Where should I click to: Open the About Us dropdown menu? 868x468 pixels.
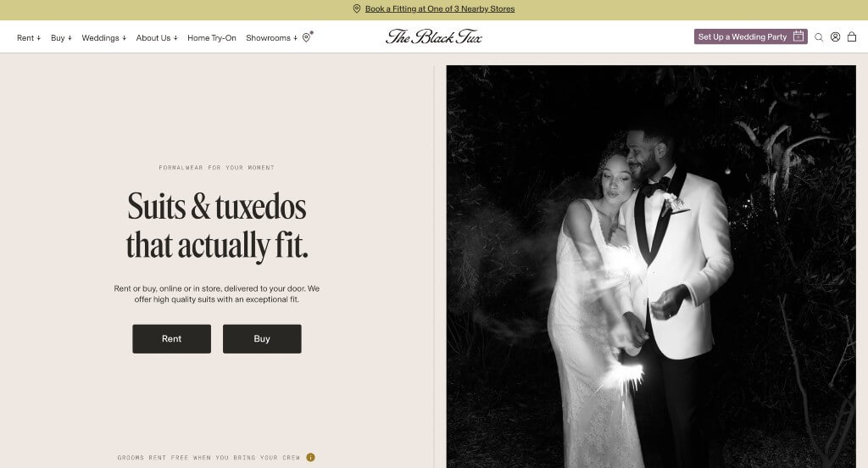click(157, 38)
